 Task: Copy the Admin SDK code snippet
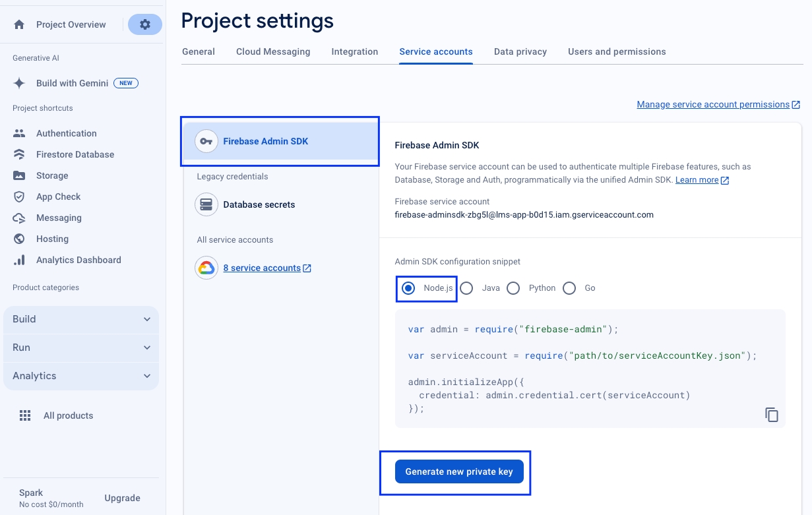[772, 415]
